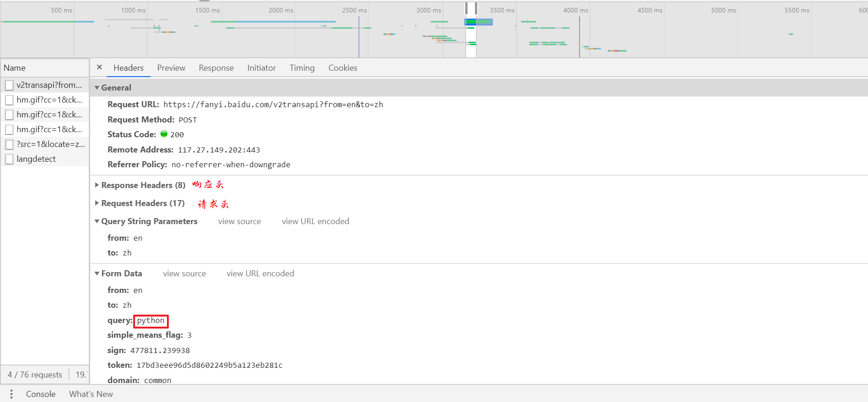Click the green 200 status indicator

(x=164, y=134)
